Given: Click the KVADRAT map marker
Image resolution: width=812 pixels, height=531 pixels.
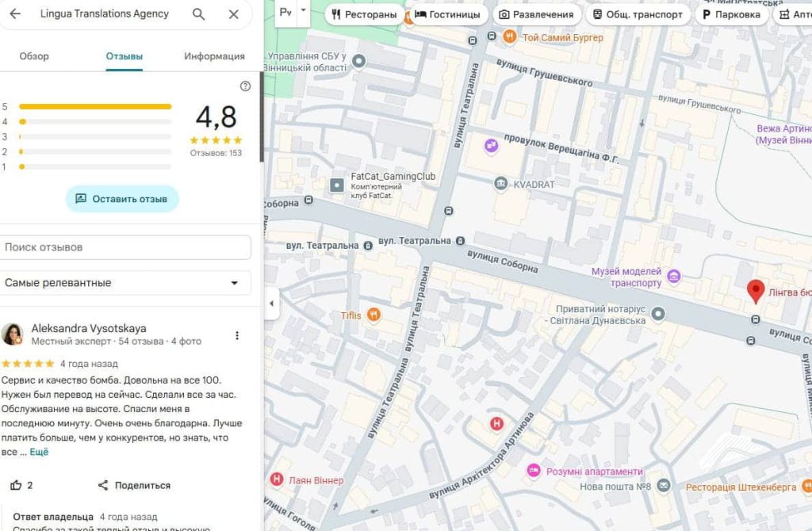Looking at the screenshot, I should click(501, 183).
